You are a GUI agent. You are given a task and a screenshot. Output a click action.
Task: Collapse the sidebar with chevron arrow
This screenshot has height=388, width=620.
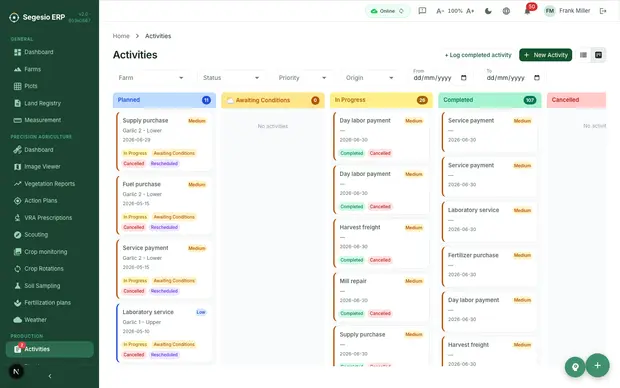coord(50,376)
